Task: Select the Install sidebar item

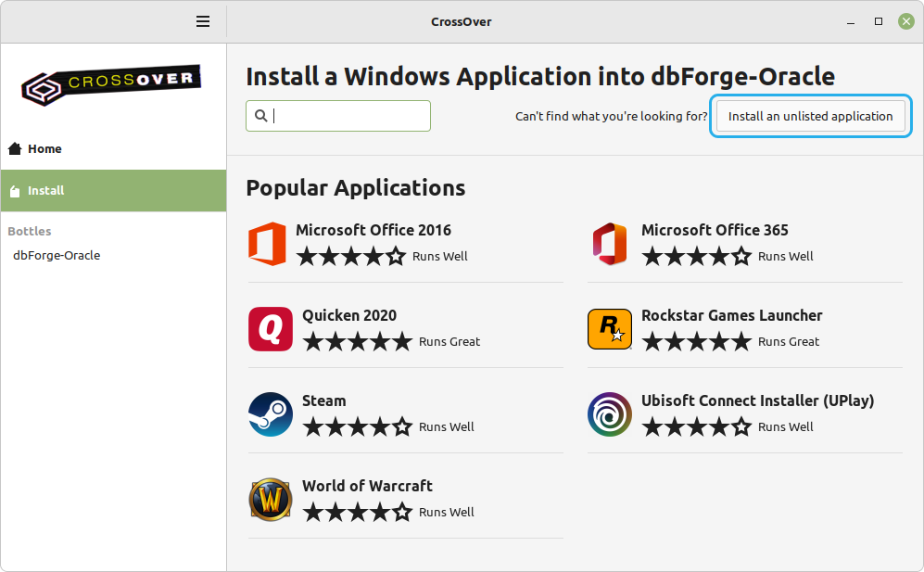Action: click(113, 190)
